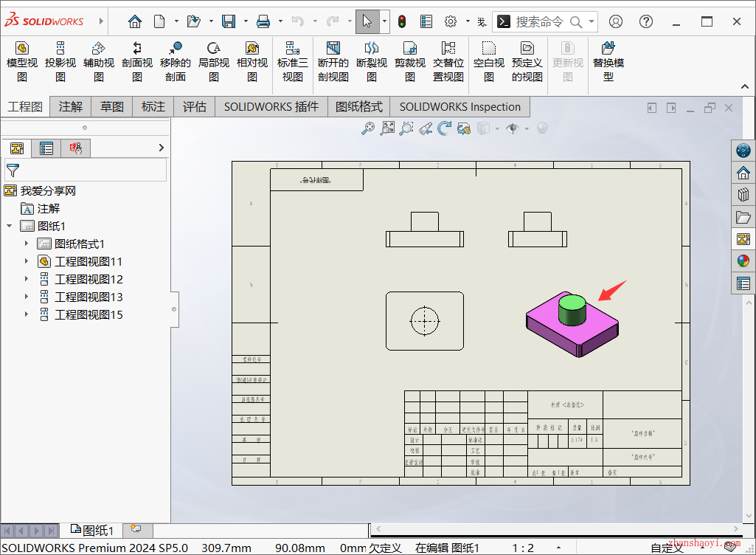Viewport: 756px width, 555px height.
Task: Switch to the 标注 ribbon tab
Action: coord(153,107)
